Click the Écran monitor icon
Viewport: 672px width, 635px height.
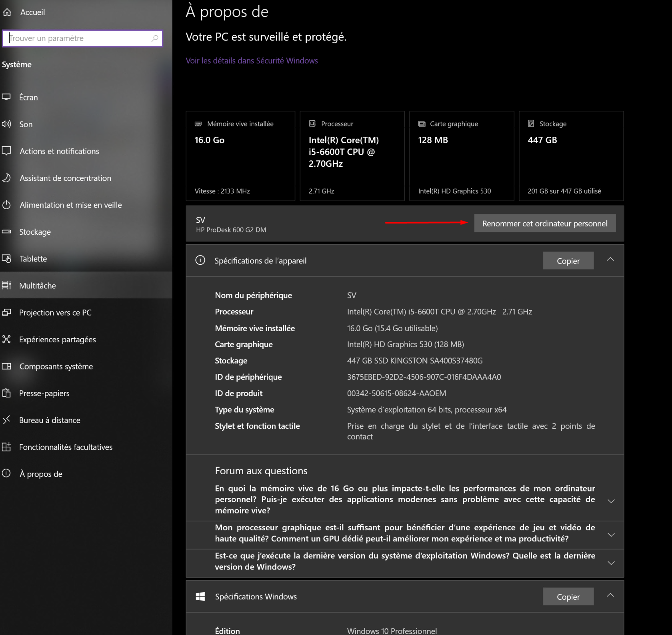pos(6,97)
